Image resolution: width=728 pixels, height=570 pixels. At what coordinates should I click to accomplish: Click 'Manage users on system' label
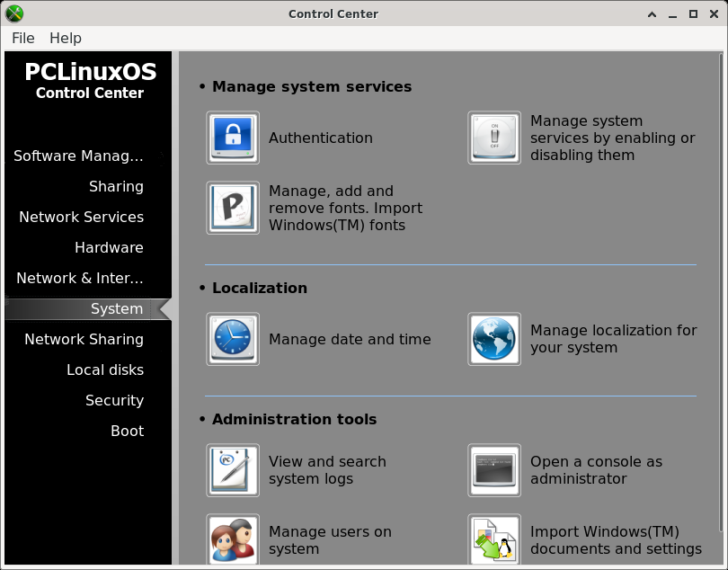pyautogui.click(x=330, y=540)
